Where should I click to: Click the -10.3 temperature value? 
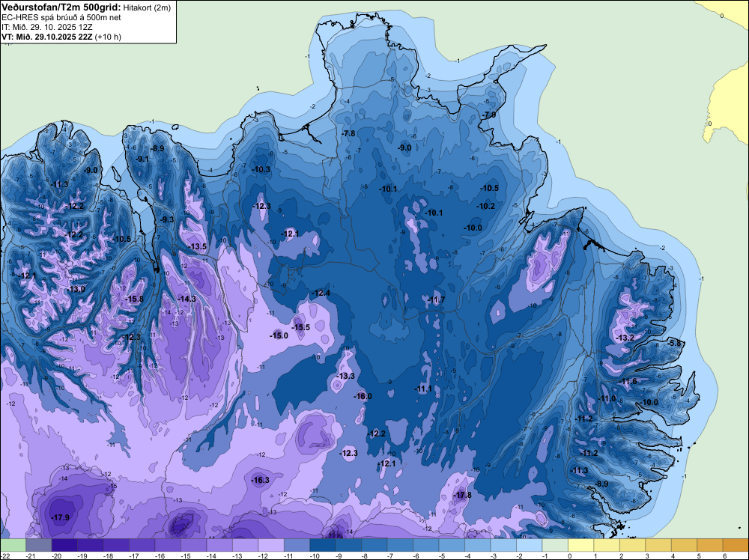click(261, 169)
